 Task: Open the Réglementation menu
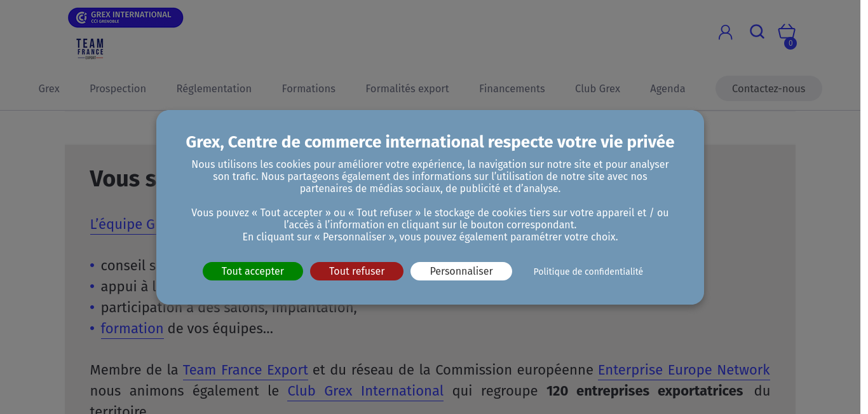pyautogui.click(x=214, y=88)
